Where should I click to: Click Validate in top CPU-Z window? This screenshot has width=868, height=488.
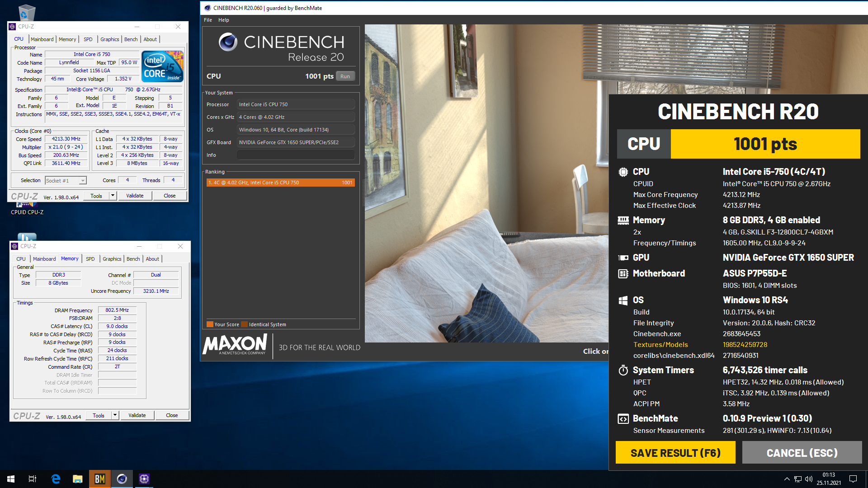[135, 196]
